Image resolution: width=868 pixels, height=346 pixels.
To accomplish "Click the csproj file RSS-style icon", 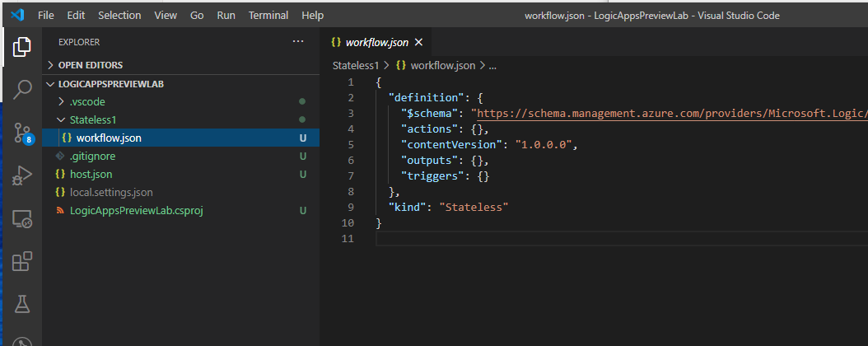I will point(60,211).
